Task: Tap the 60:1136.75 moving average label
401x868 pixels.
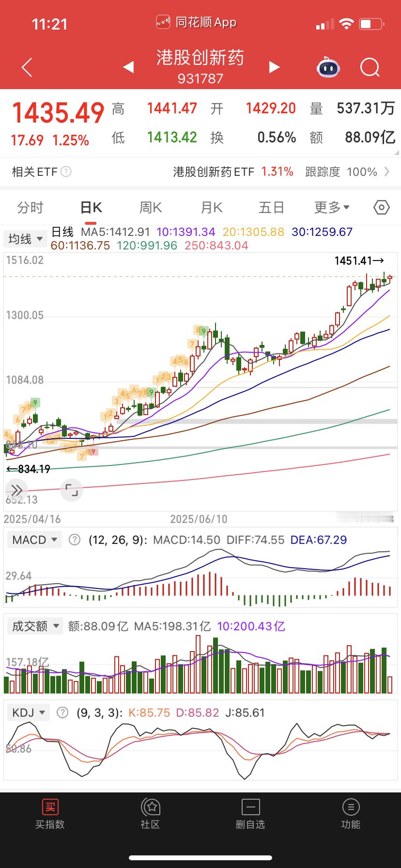Action: tap(80, 246)
